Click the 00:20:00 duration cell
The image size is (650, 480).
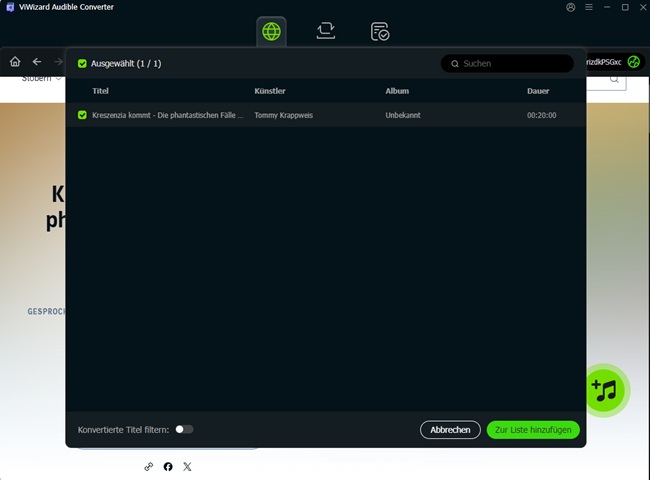pos(541,115)
